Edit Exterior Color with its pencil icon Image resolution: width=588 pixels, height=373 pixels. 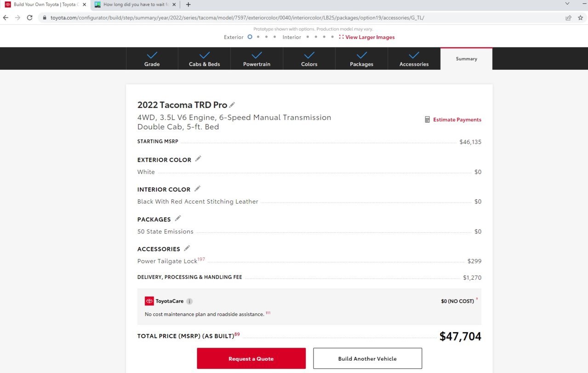(198, 158)
